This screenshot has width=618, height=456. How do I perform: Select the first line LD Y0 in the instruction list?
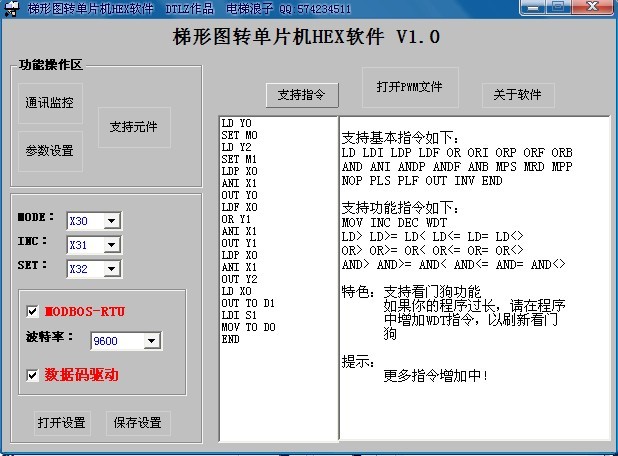[x=237, y=124]
